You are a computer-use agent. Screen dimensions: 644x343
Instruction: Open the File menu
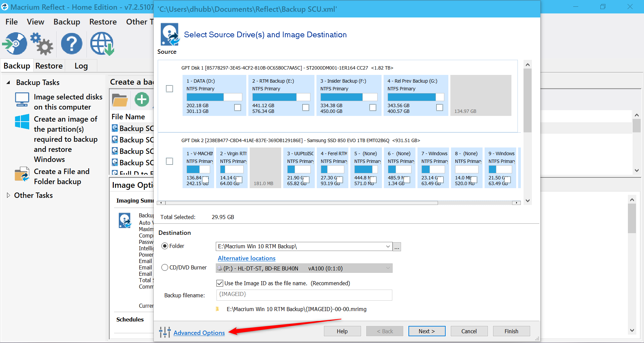coord(12,22)
